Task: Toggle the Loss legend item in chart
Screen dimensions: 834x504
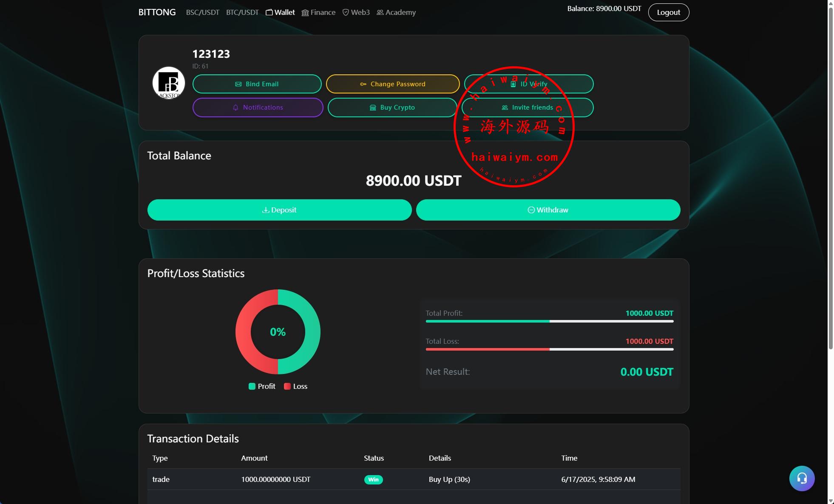Action: pos(295,386)
